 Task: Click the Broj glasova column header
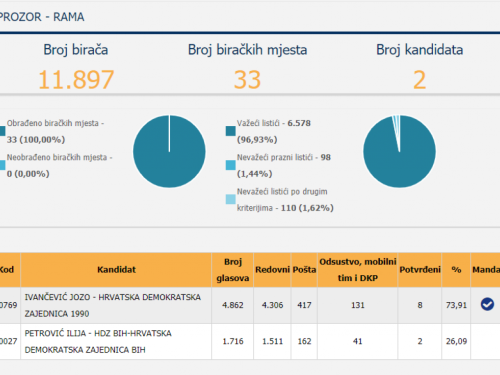233,270
